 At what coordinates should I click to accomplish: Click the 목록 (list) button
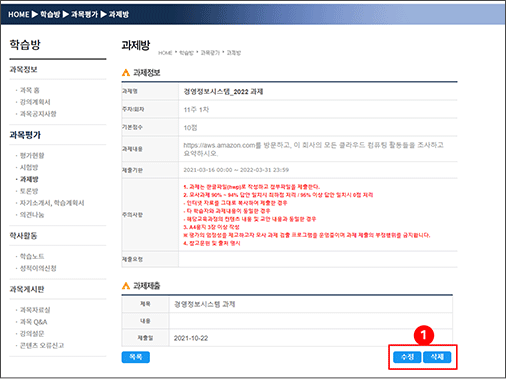136,357
